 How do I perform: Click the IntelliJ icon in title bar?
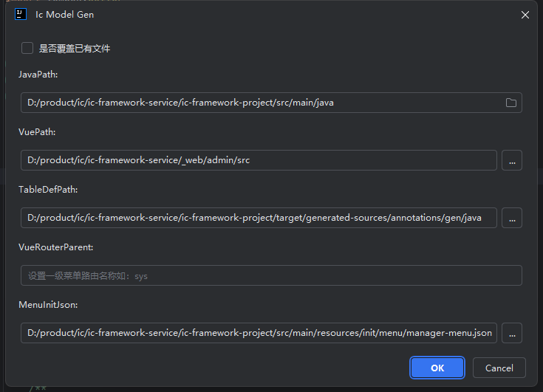(21, 14)
